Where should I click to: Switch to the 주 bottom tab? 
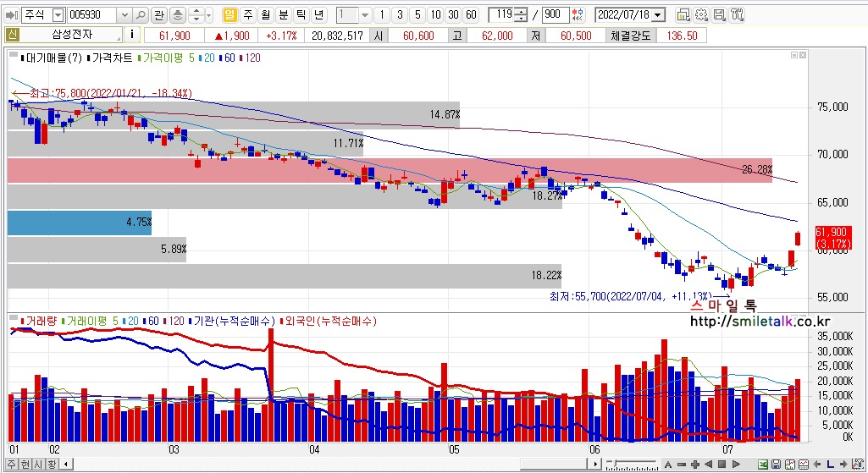(12, 465)
